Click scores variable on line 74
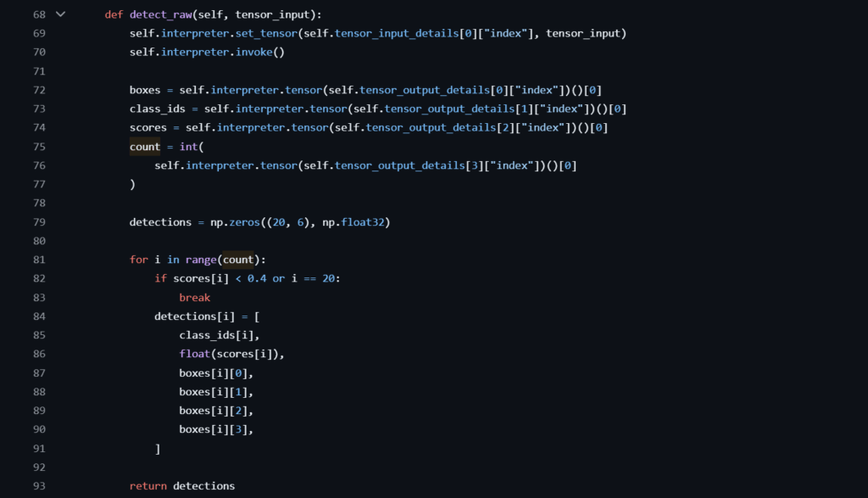 (147, 127)
